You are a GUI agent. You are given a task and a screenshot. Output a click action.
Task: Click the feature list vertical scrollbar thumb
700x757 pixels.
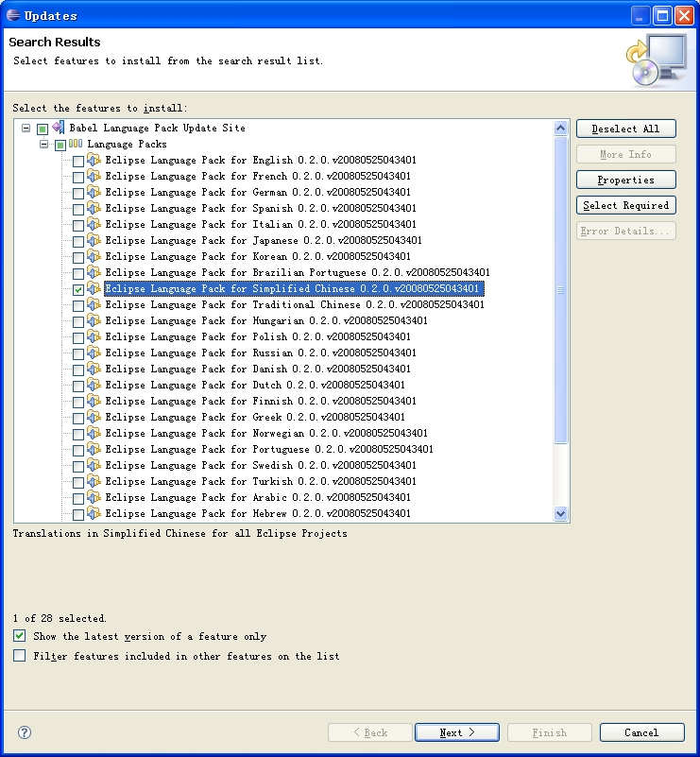[x=560, y=290]
